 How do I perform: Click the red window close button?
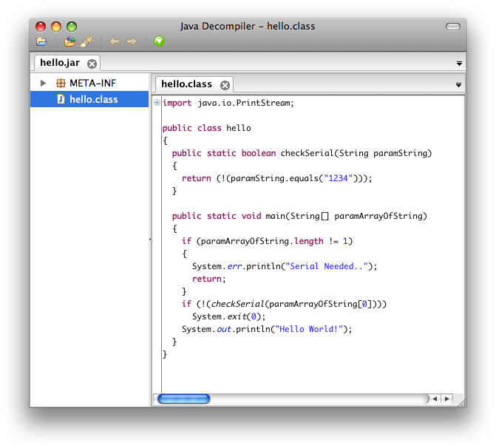[41, 27]
